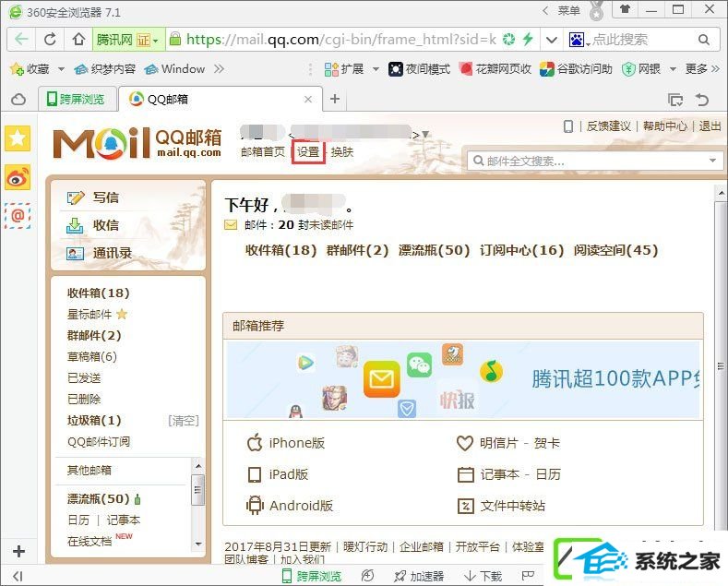Image resolution: width=728 pixels, height=586 pixels.
Task: Open the @ mail sidebar icon
Action: click(x=18, y=216)
